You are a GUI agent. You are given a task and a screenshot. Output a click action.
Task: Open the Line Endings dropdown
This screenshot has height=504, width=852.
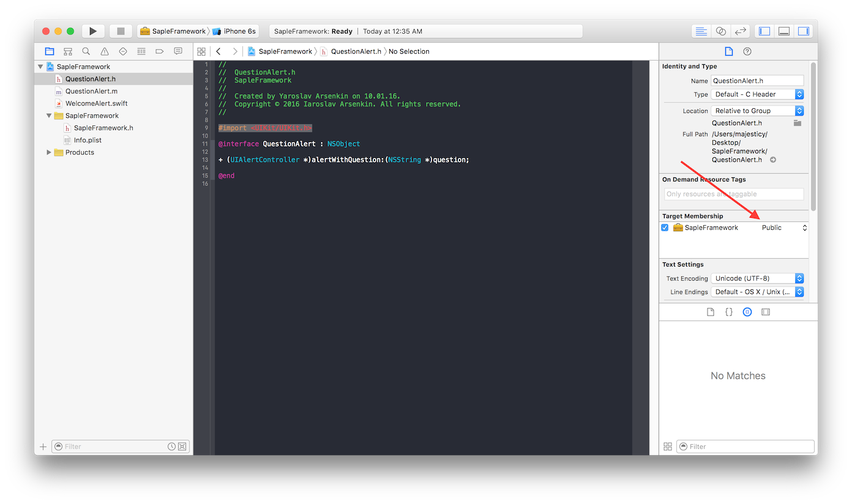click(x=757, y=292)
